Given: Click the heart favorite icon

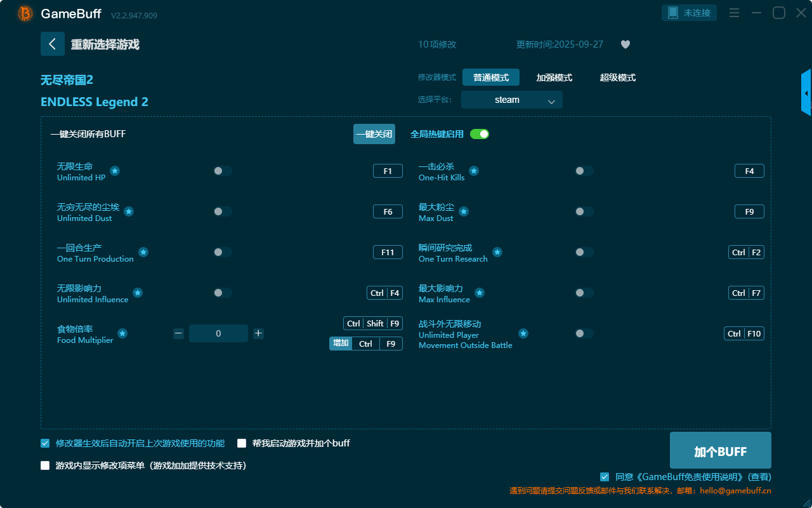Looking at the screenshot, I should coord(625,44).
